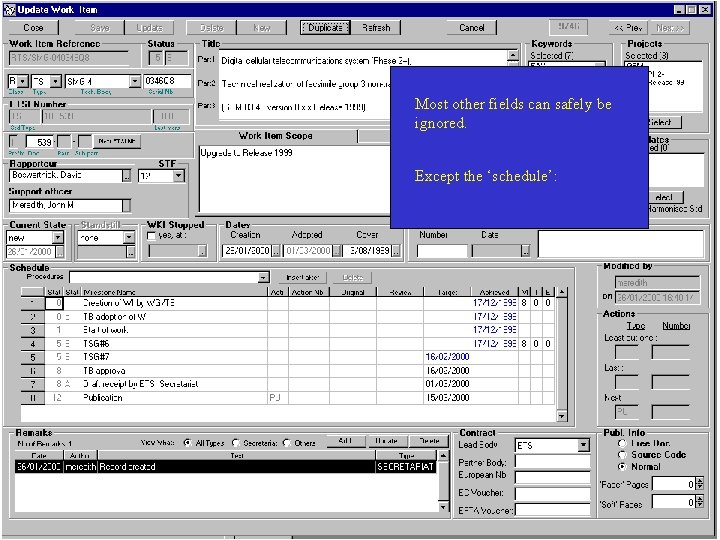This screenshot has width=720, height=540.
Task: Click the Standstill date lookup button
Action: 131,252
